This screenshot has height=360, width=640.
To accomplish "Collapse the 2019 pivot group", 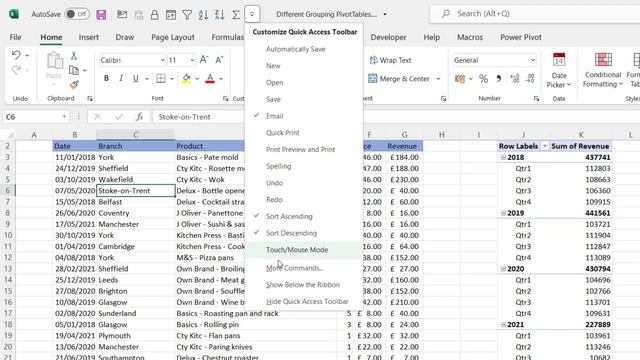I will pyautogui.click(x=503, y=213).
